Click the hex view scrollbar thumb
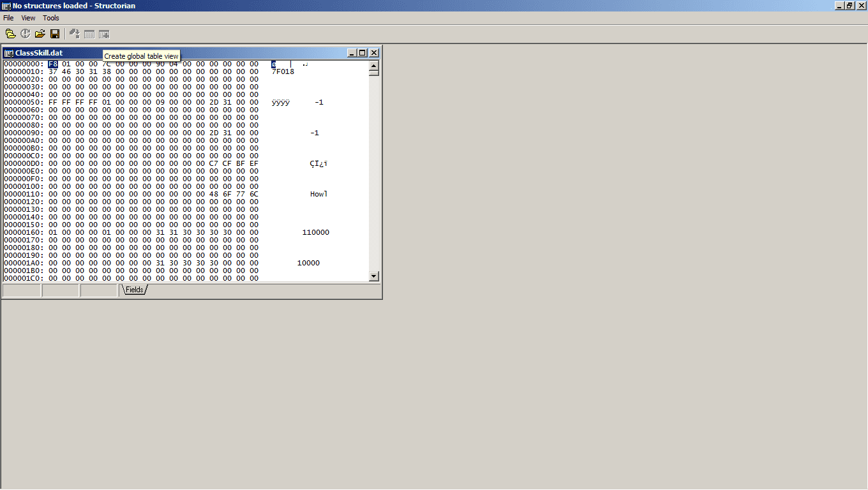Viewport: 868px width, 490px height. pyautogui.click(x=374, y=73)
